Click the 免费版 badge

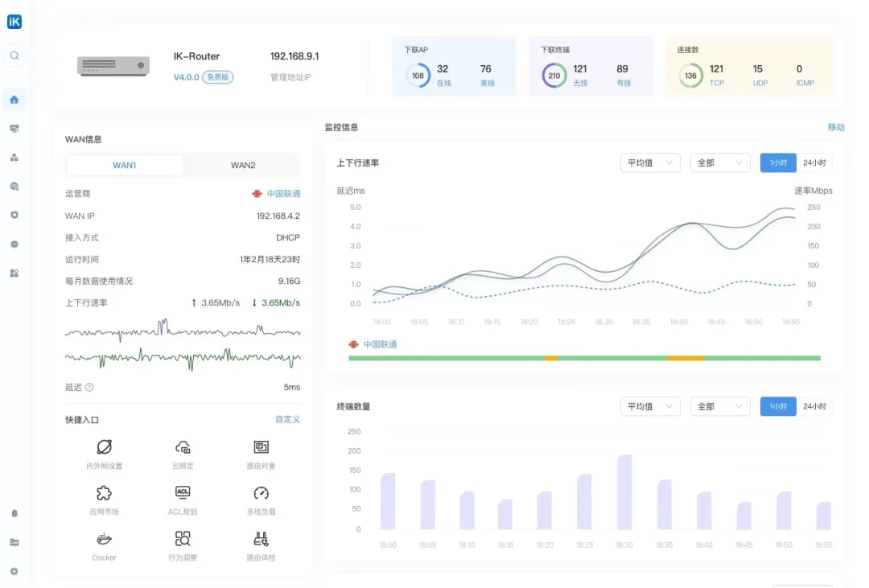(218, 77)
